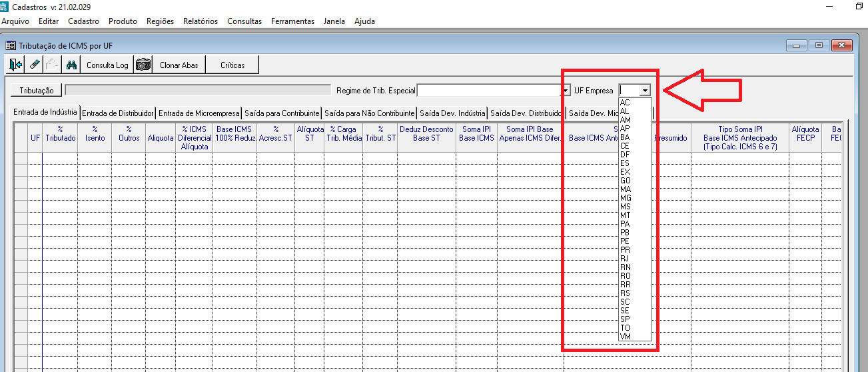
Task: Select EX in UF Empresa list
Action: [x=635, y=172]
